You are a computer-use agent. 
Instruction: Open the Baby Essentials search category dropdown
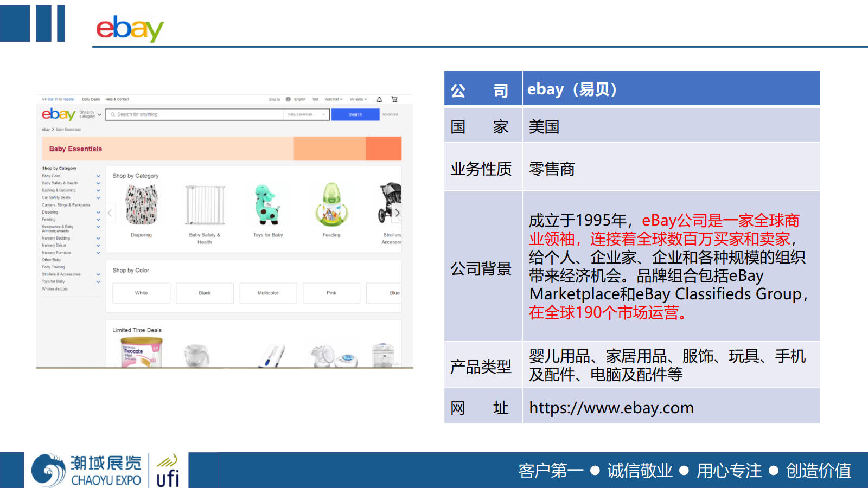click(x=307, y=114)
